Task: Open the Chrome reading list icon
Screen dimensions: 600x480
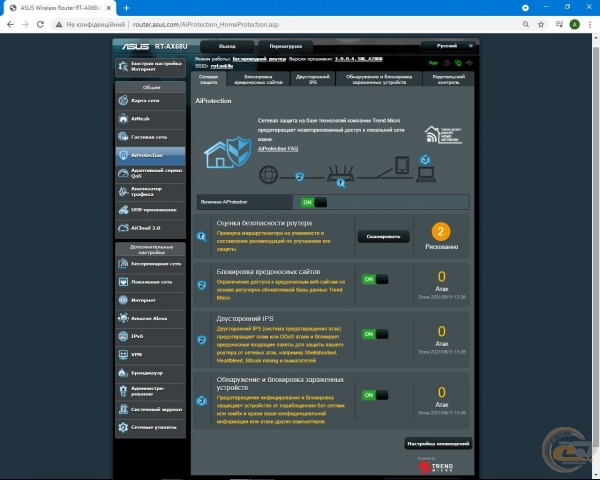Action: 559,24
